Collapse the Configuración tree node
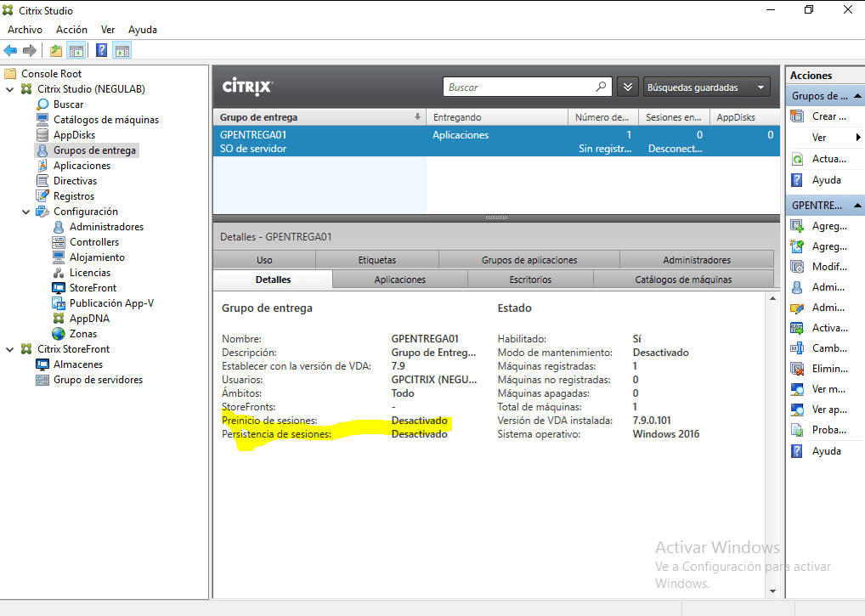 coord(26,211)
